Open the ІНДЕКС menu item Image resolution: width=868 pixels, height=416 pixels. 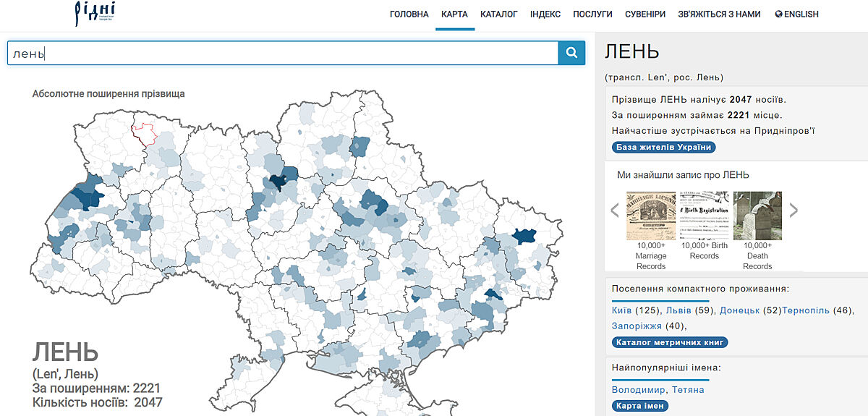coord(545,14)
